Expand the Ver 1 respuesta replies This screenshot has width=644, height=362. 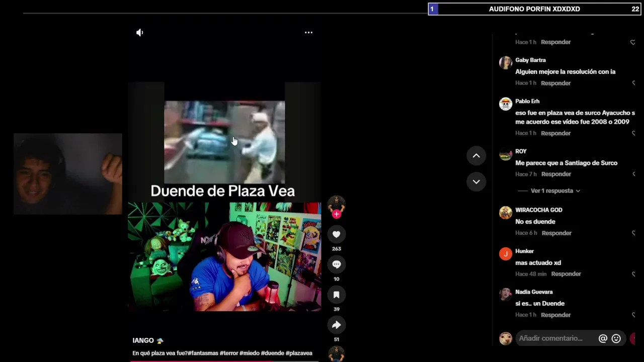[x=555, y=191]
